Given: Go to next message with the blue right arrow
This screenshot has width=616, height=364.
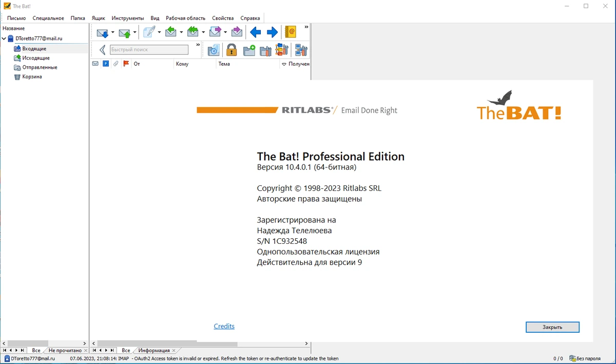Looking at the screenshot, I should [272, 32].
